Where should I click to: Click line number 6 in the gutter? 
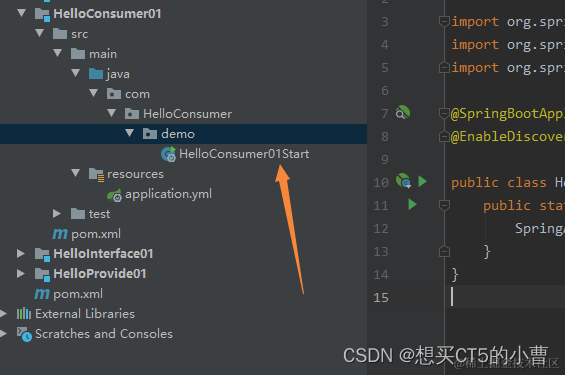[x=385, y=90]
